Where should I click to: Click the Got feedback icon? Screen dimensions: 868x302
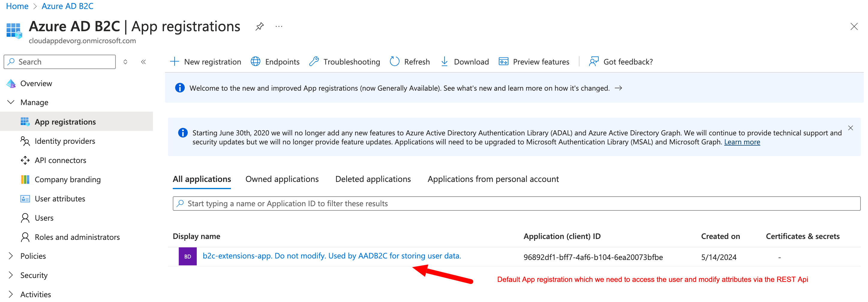click(x=594, y=62)
